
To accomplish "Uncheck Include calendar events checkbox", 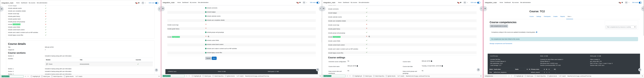I will point(206,16).
